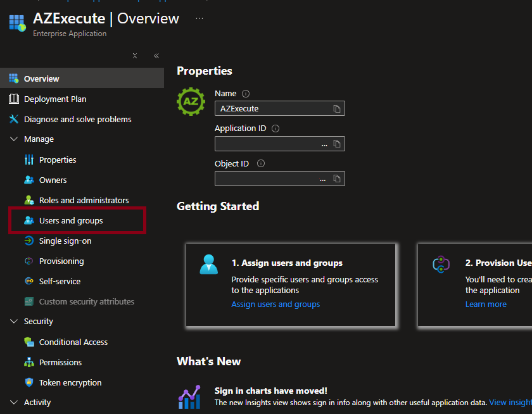Collapse the Security section chevron
The image size is (532, 414).
point(14,321)
